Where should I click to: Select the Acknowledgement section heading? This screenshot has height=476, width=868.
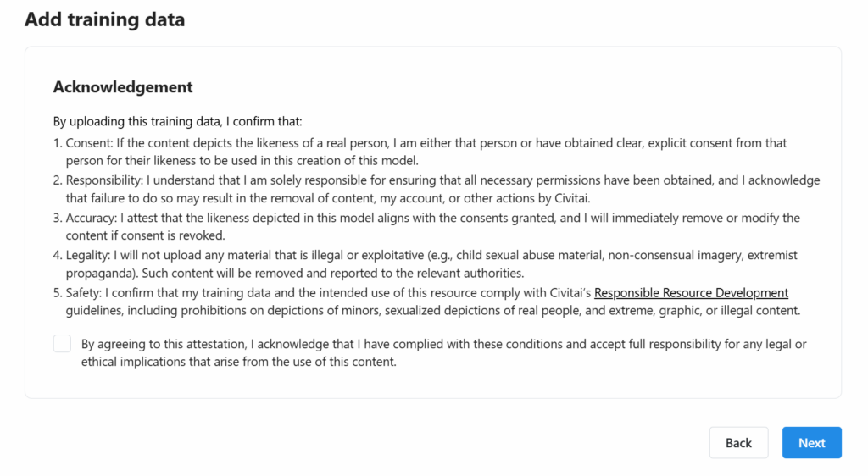click(123, 86)
